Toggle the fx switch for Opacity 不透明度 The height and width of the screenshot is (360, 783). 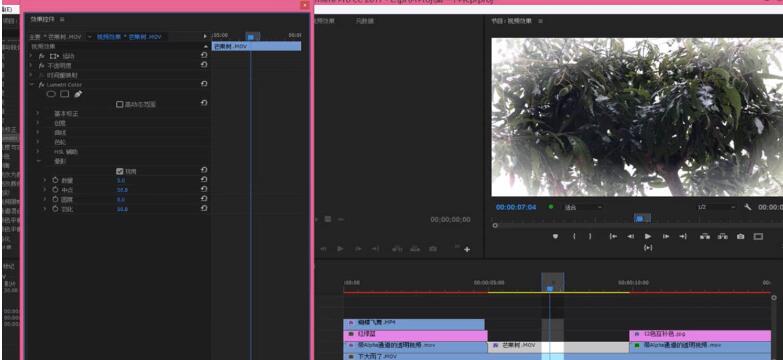click(x=42, y=65)
